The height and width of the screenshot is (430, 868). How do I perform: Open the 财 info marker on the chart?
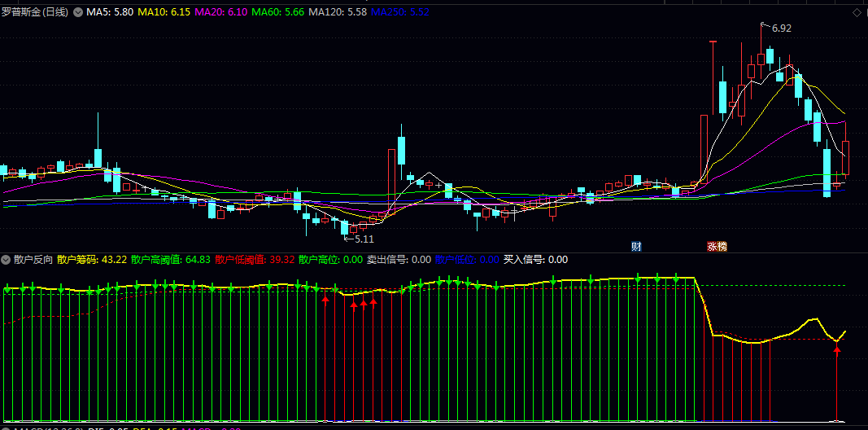[x=637, y=247]
